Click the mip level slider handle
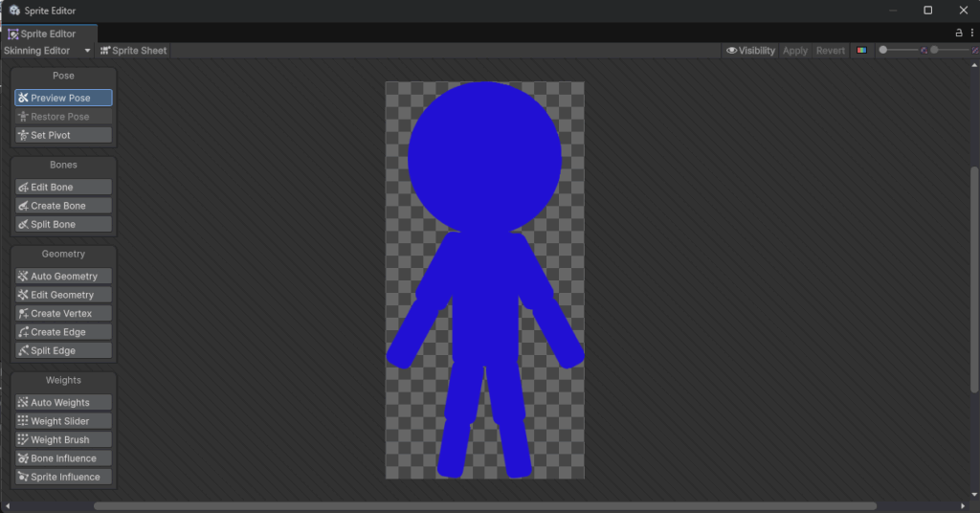 934,50
